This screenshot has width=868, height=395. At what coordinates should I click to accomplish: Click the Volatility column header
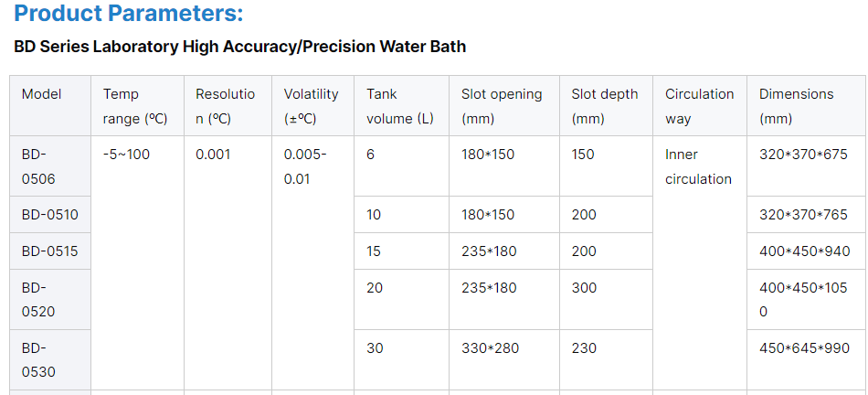(x=311, y=106)
